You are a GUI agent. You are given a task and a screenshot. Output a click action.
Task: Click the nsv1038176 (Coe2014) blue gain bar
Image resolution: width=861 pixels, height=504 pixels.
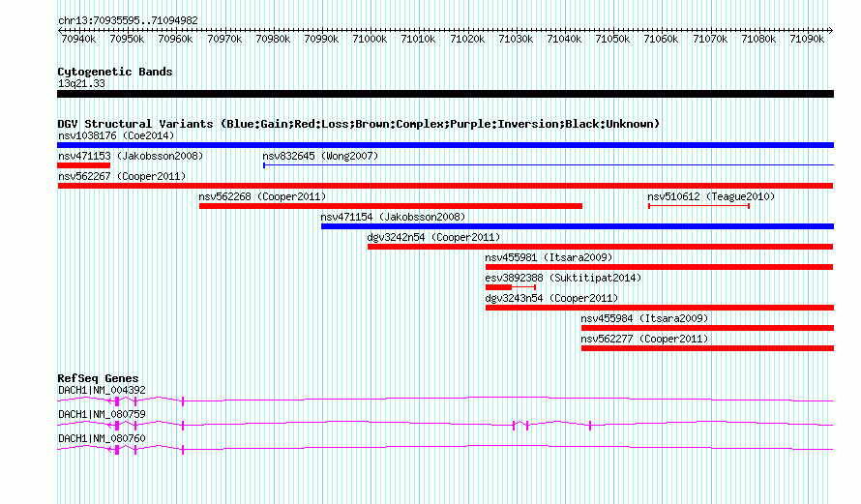click(445, 145)
